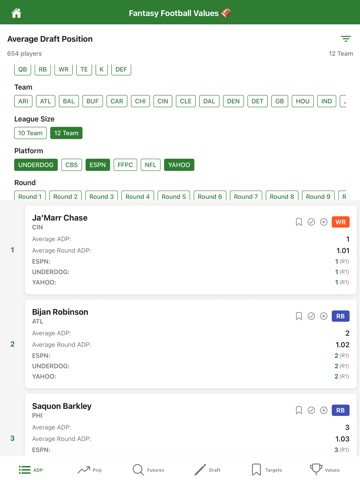Open Saquon Barkley player name
360x480 pixels.
(x=62, y=406)
